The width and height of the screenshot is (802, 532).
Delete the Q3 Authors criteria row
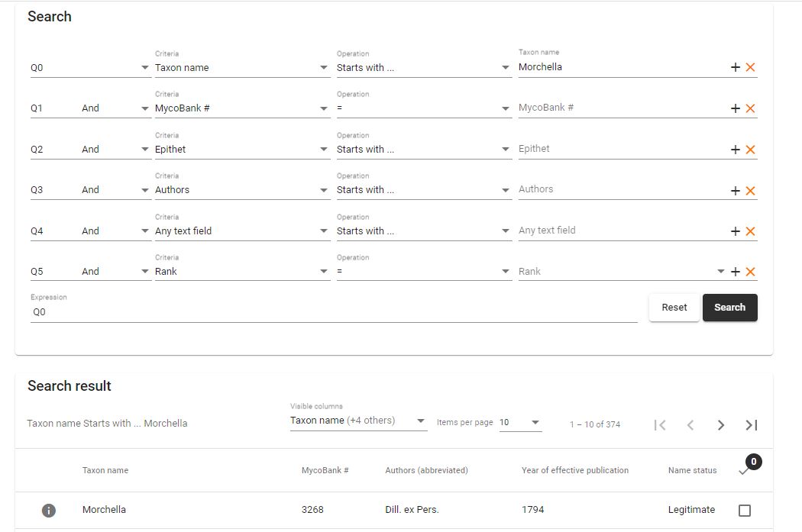[x=750, y=190]
